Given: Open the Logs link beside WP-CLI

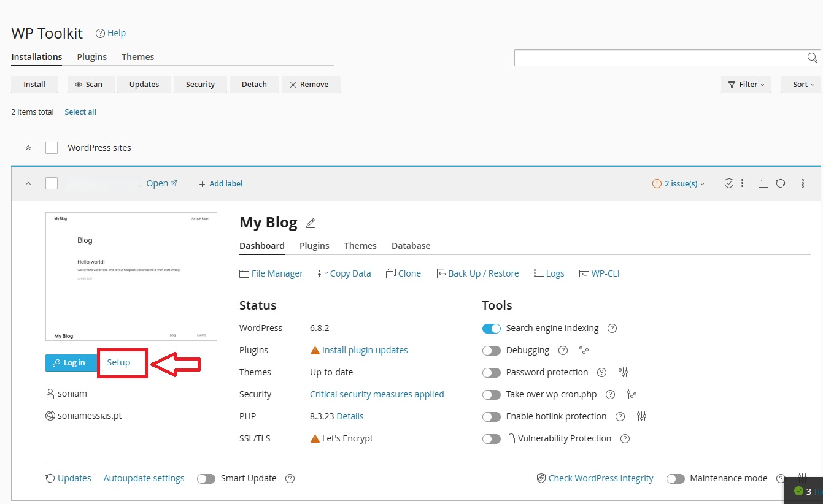Looking at the screenshot, I should 549,273.
